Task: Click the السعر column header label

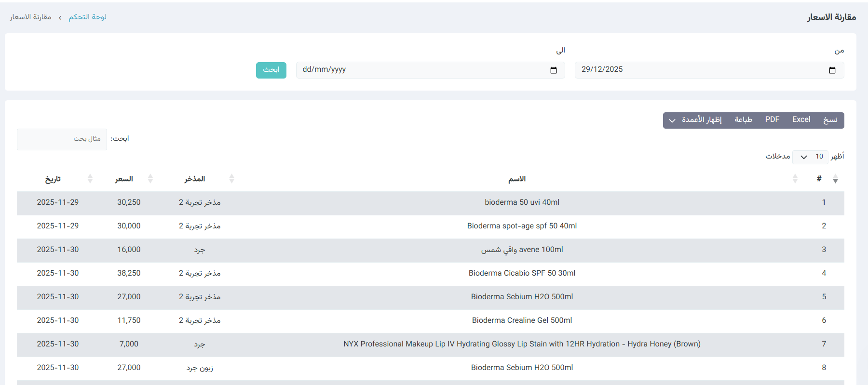Action: 124,179
